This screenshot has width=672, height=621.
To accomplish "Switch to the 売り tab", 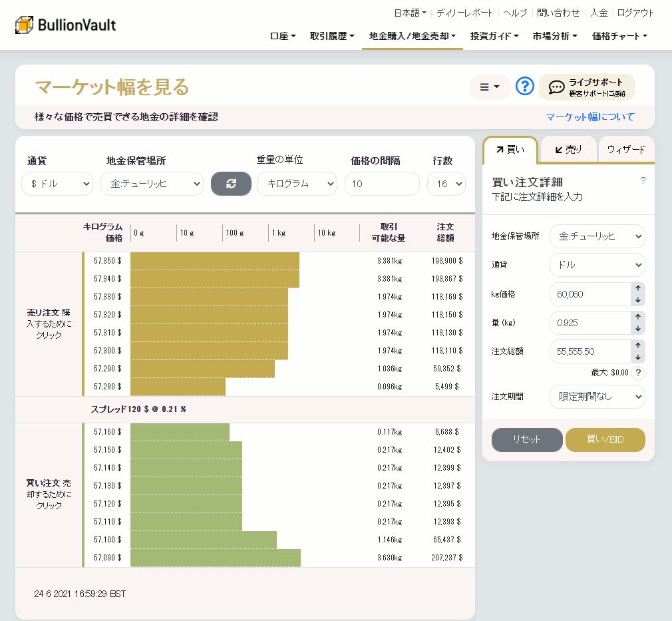I will (x=569, y=150).
